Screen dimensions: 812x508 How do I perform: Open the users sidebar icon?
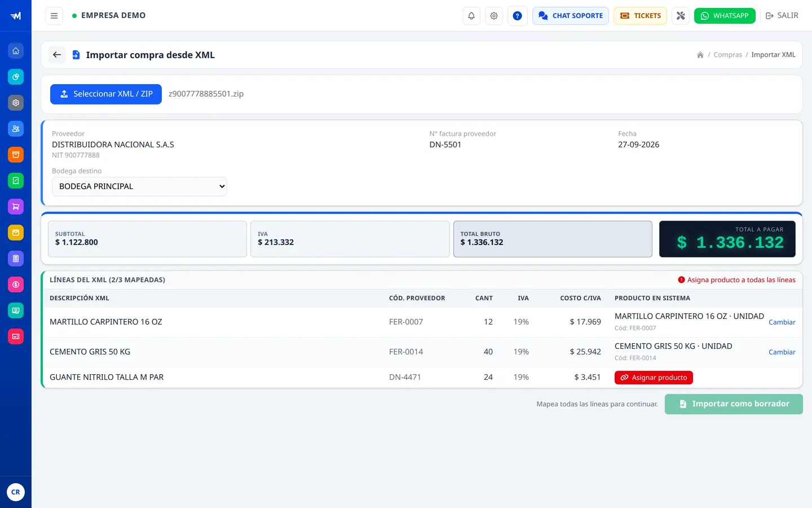point(16,129)
